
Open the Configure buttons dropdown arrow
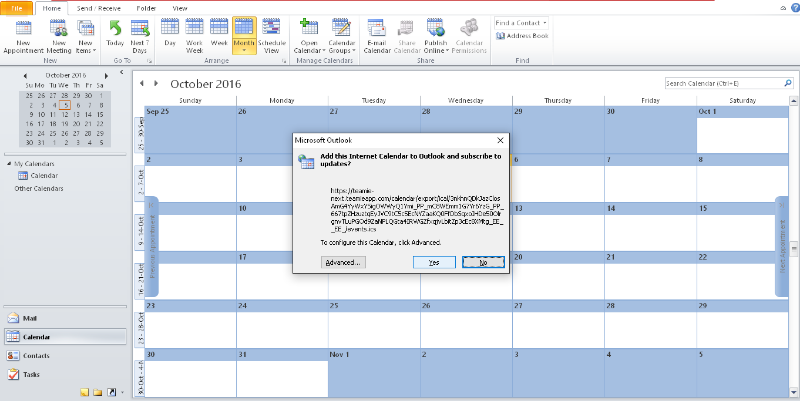click(x=122, y=392)
